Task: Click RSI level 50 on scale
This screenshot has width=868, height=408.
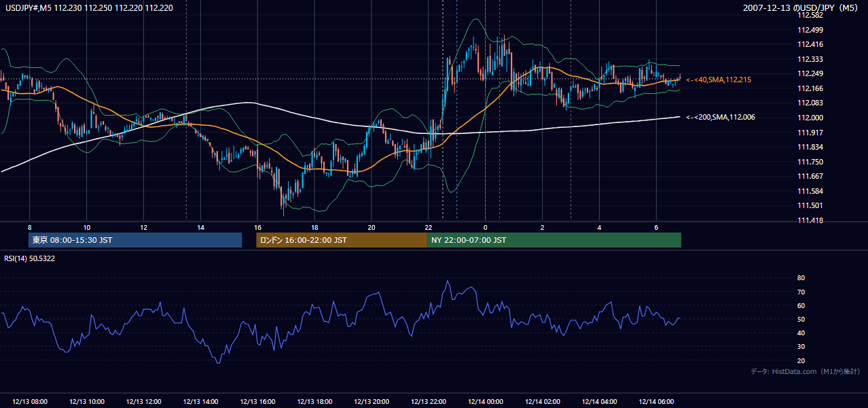Action: click(801, 319)
